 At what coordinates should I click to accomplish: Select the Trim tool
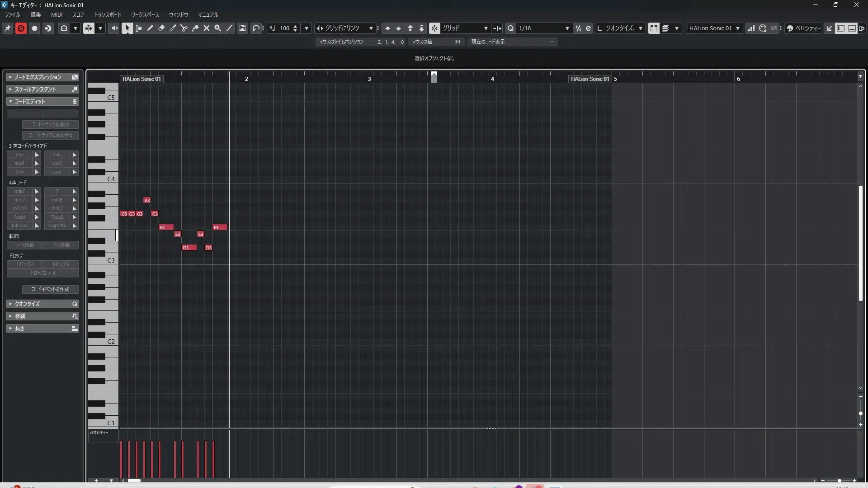pos(173,28)
